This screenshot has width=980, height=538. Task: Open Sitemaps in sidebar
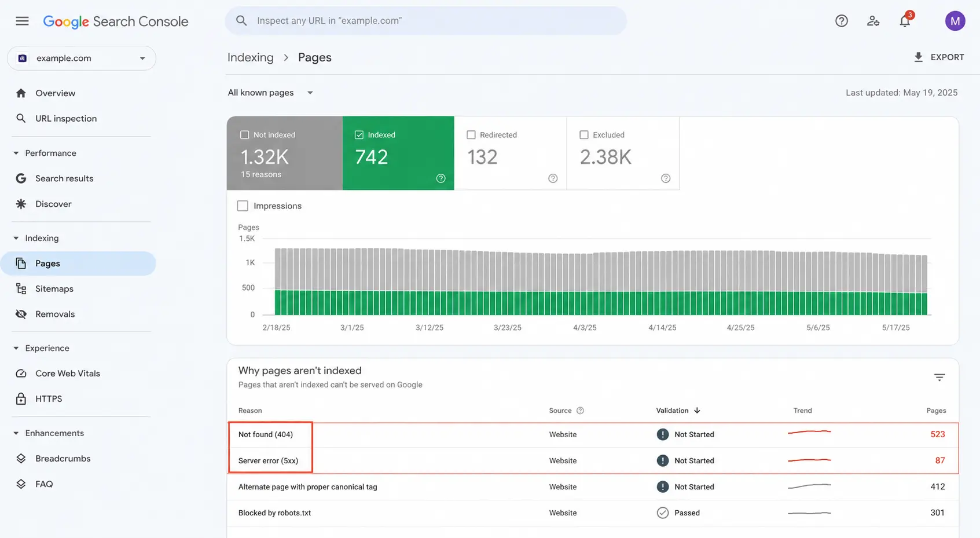78,288
